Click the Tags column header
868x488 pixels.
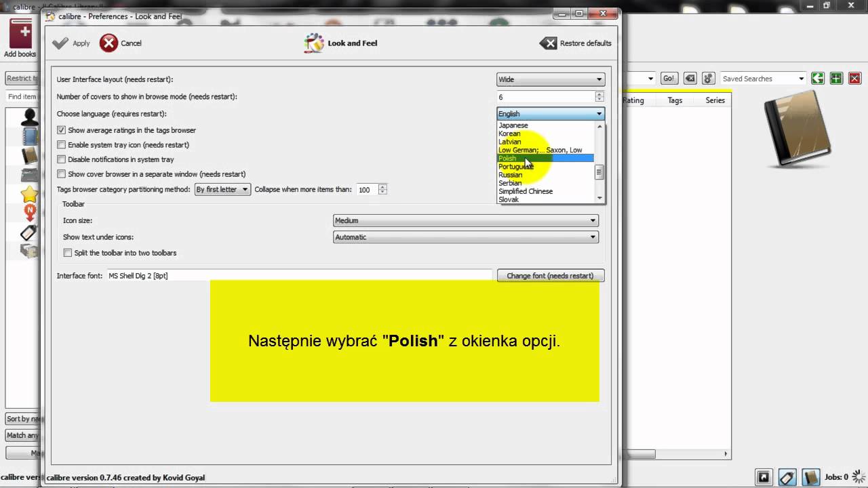[675, 100]
